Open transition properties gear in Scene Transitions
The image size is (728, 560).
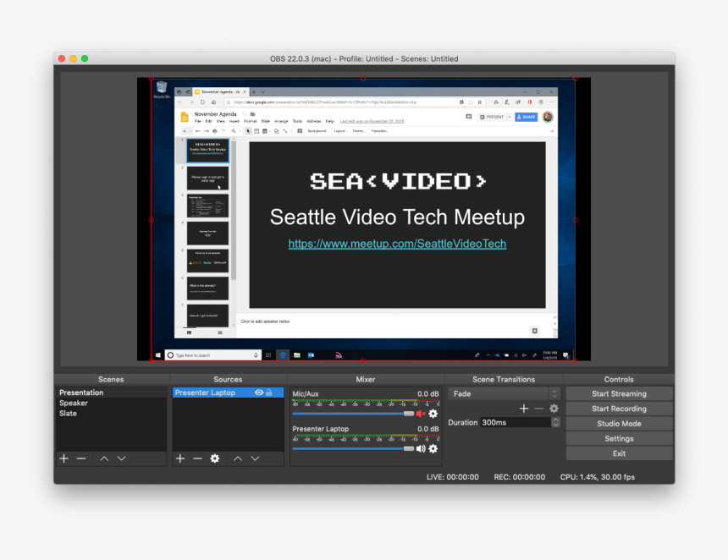pos(554,408)
